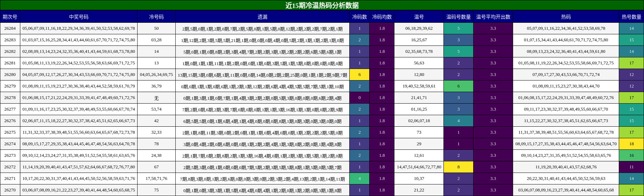Select period number 26277
The height and width of the screenshot is (196, 644).
10,109
